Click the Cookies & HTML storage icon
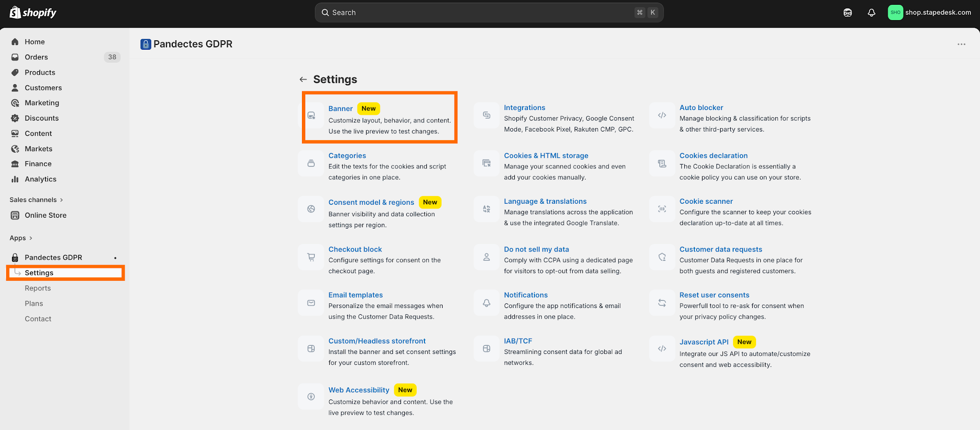Image resolution: width=980 pixels, height=430 pixels. click(487, 163)
